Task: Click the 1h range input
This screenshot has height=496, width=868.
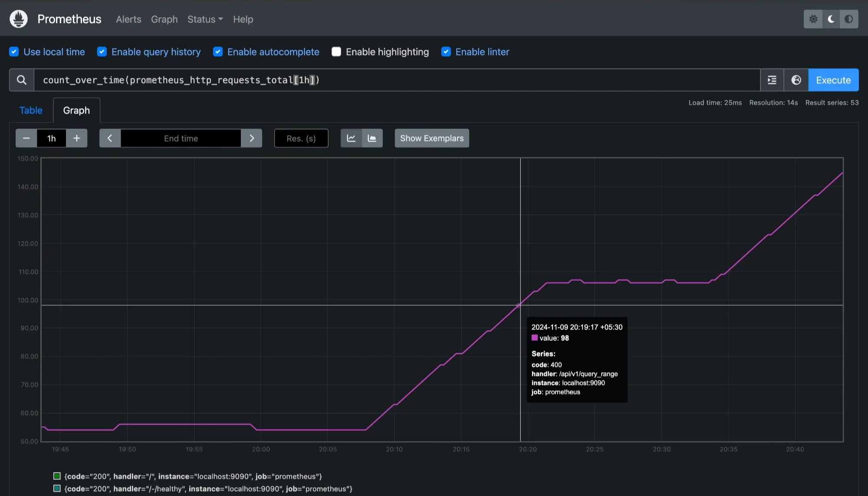Action: pos(52,138)
